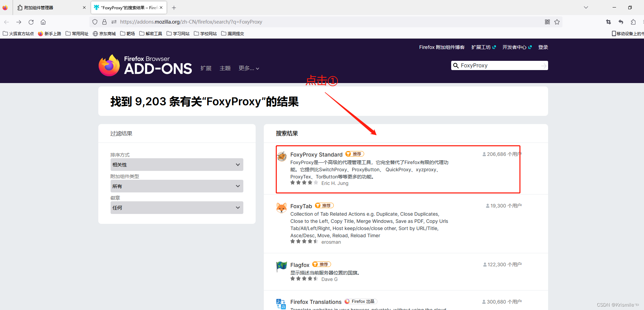Click author name Eric H. Jung
644x310 pixels.
coord(335,183)
